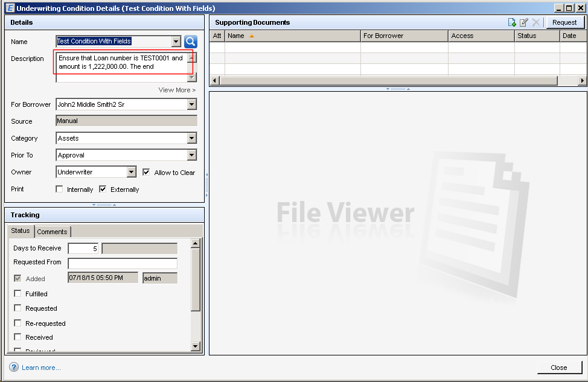Click the splitter handle below Details panel
588x382 pixels.
104,205
